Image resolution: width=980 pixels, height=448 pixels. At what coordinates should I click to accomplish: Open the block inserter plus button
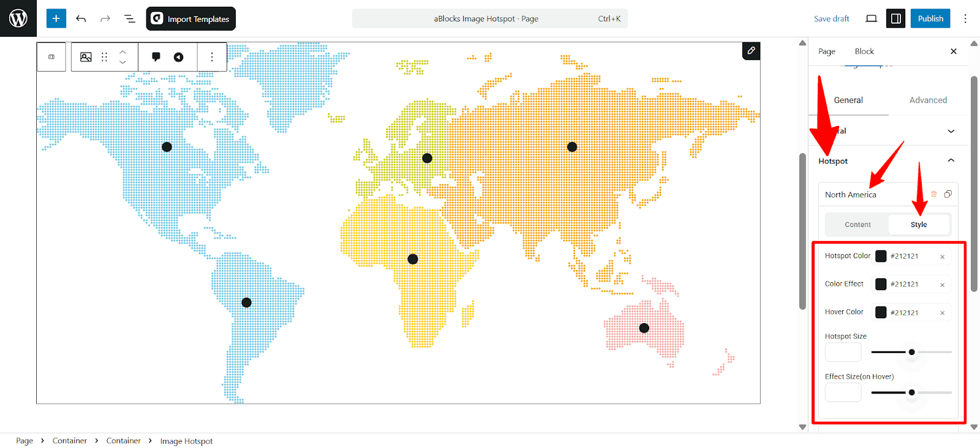(56, 18)
